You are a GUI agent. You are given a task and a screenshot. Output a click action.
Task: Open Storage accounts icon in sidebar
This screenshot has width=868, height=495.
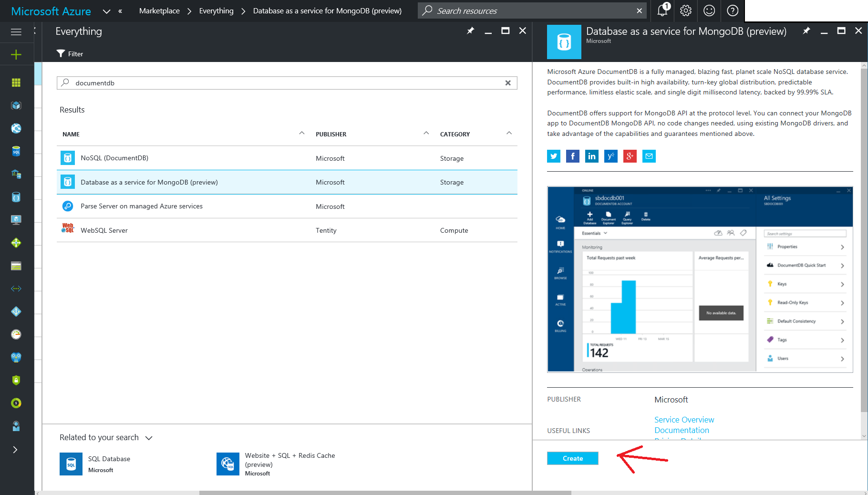tap(16, 266)
